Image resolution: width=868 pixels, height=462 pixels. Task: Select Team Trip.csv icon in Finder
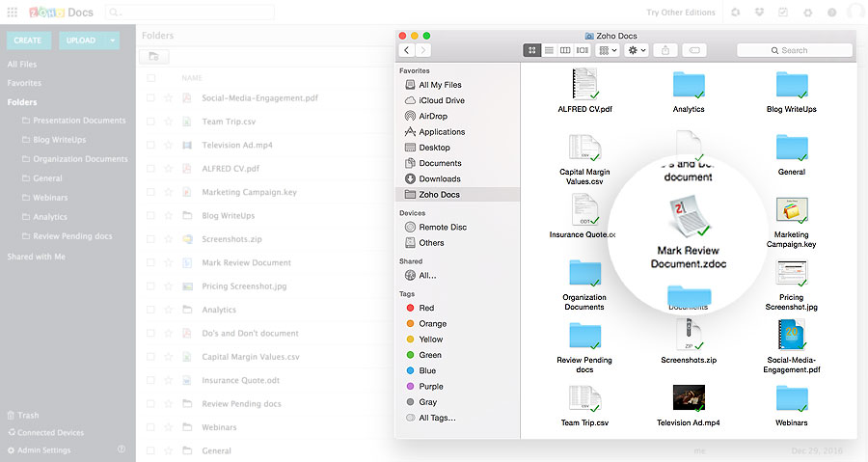[585, 398]
